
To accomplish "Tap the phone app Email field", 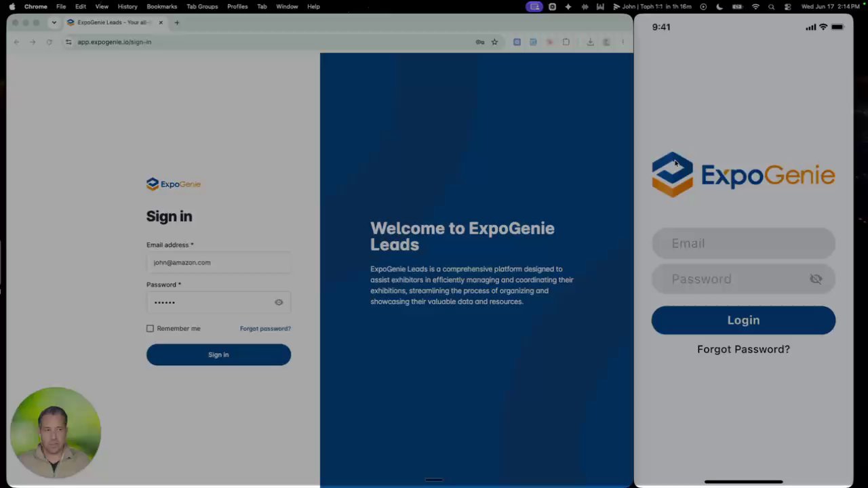I will tap(743, 243).
